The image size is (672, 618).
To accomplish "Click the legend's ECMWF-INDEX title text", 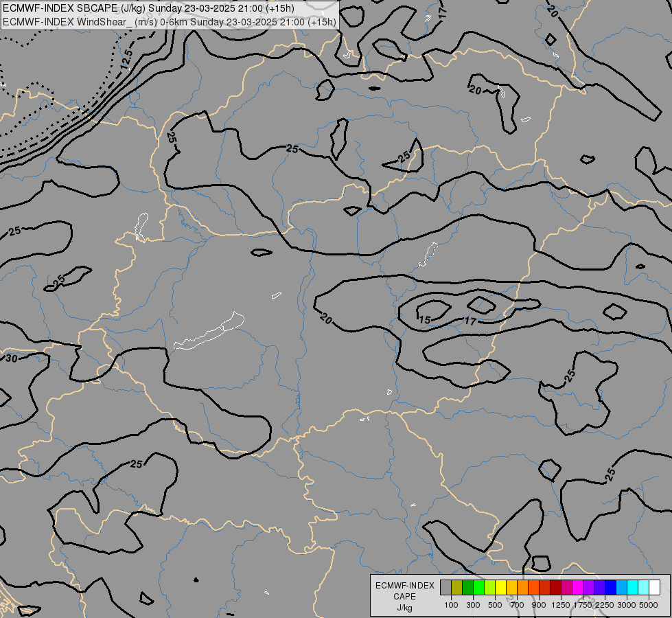I will 404,586.
